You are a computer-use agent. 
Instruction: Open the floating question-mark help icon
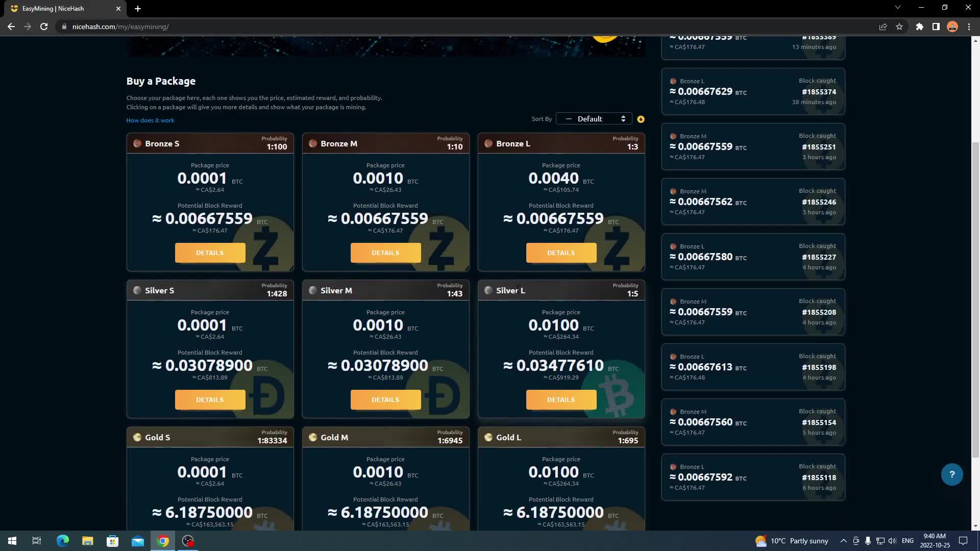[951, 474]
